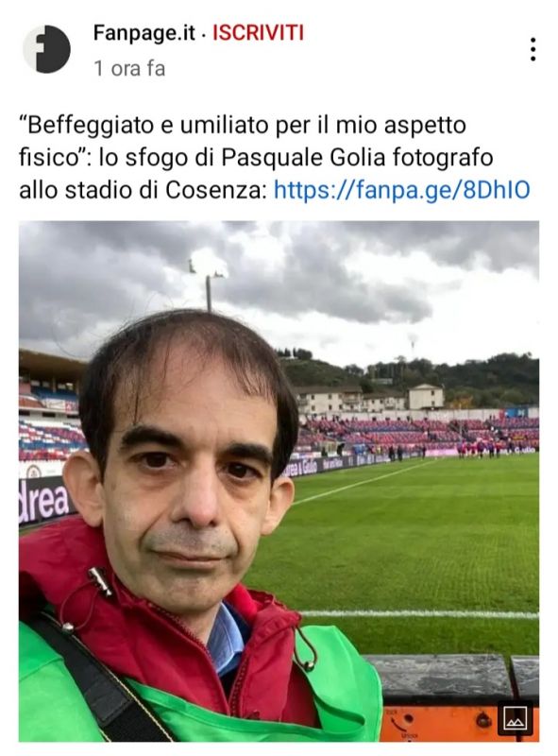Open the stadium selfie photo of the post
Screen dimensions: 558x756
pos(279,481)
